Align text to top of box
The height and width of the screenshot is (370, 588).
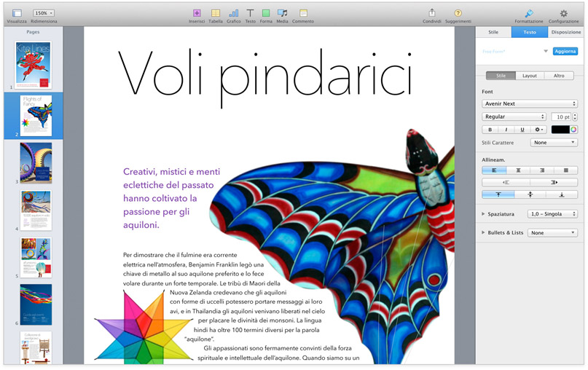tap(498, 194)
